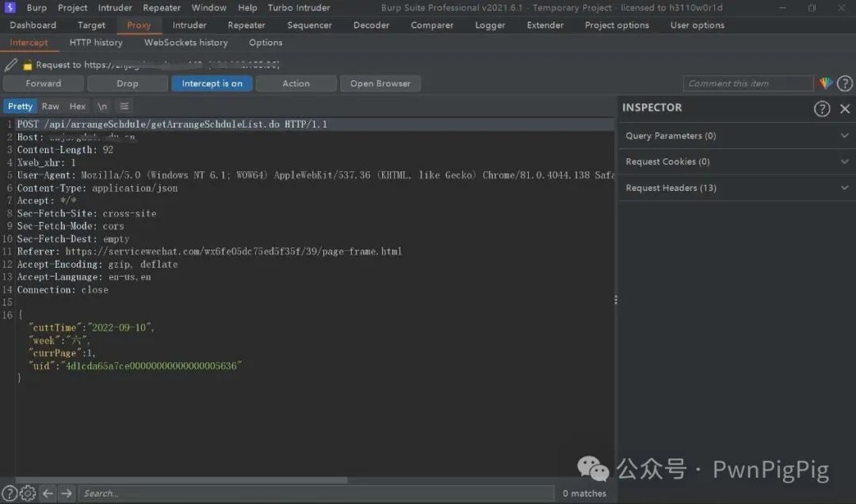Open the proxy Options sub-tab
The width and height of the screenshot is (856, 504).
click(x=266, y=43)
